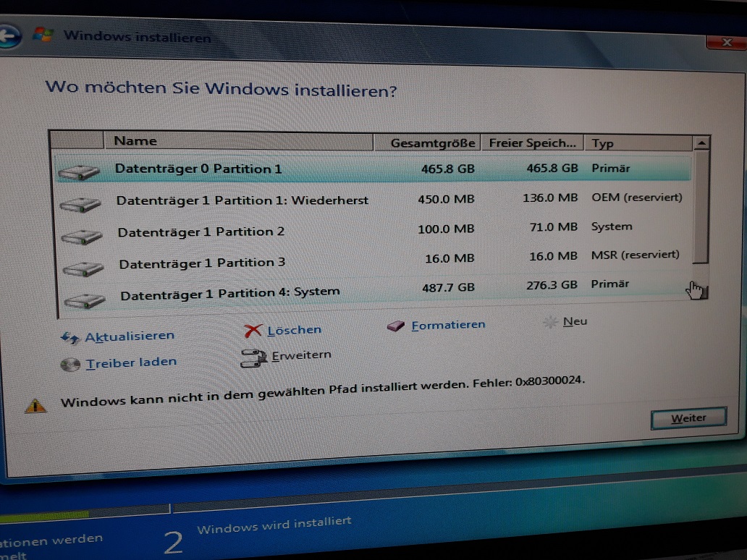
Task: Sort by the Freier Speich... column header
Action: coord(533,143)
